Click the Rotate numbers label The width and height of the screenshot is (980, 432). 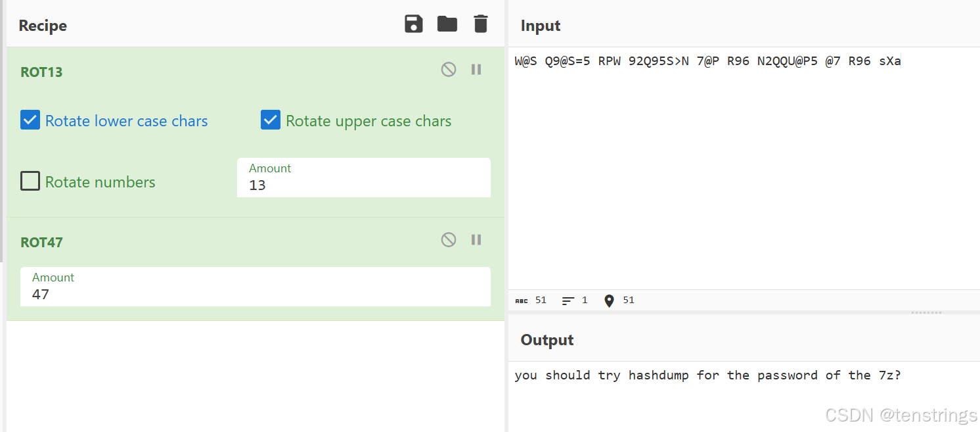tap(100, 182)
